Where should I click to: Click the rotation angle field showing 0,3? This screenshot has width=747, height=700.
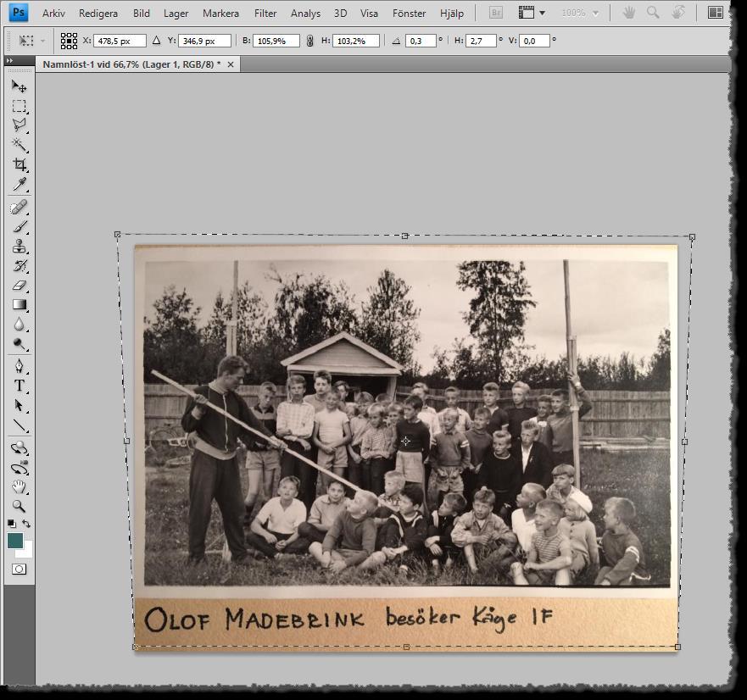(x=421, y=41)
